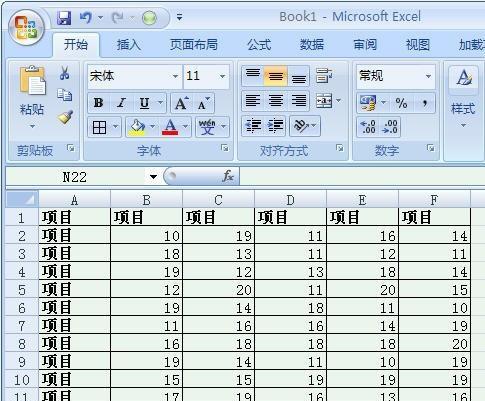This screenshot has height=401, width=485.
Task: Apply percent style
Action: click(401, 103)
